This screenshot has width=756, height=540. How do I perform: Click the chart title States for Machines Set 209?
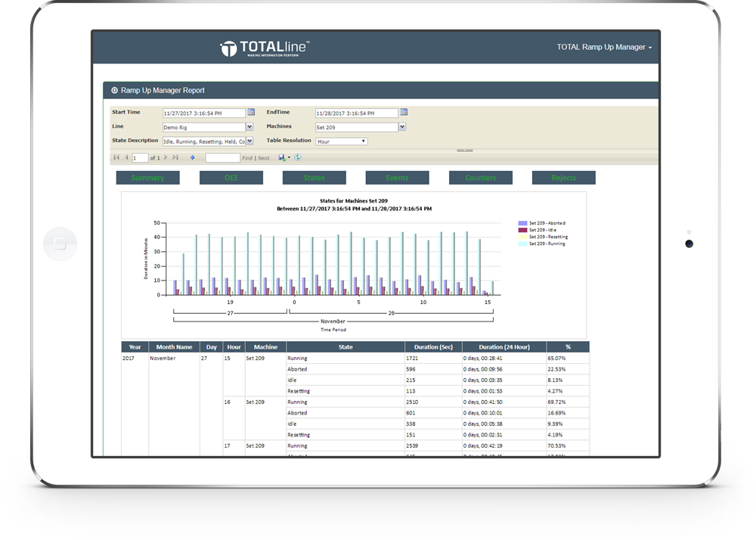point(354,200)
